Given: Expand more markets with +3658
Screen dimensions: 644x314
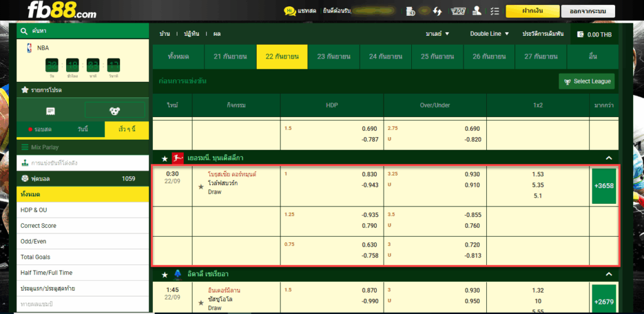Looking at the screenshot, I should [604, 186].
